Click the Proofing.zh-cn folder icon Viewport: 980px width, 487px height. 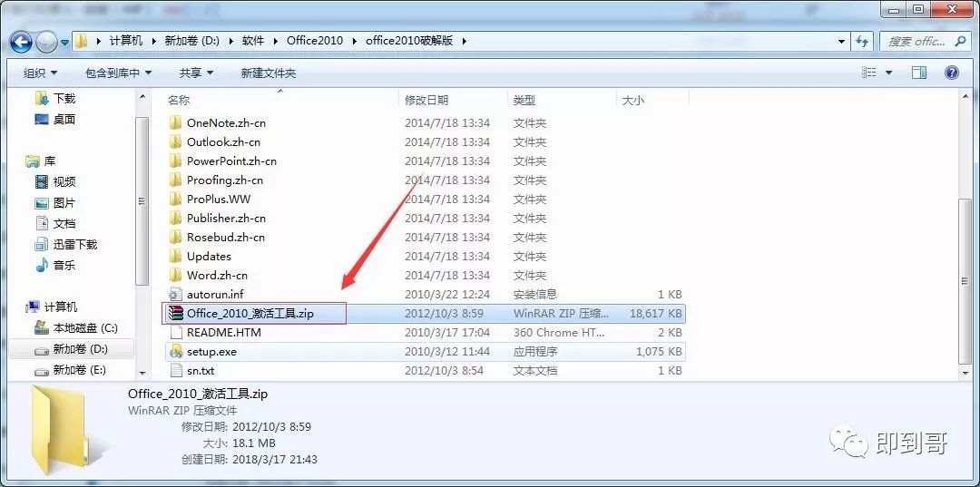click(x=175, y=180)
